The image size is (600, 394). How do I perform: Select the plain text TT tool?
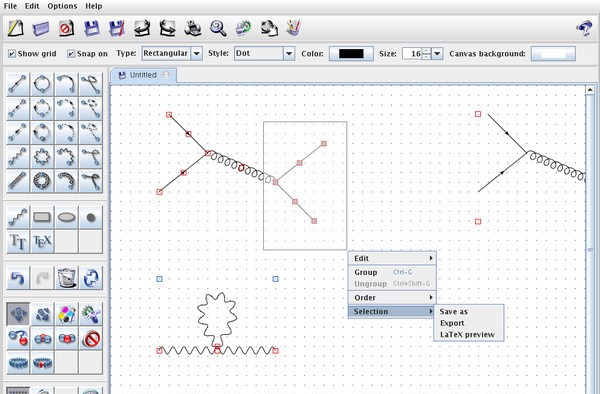pos(18,241)
